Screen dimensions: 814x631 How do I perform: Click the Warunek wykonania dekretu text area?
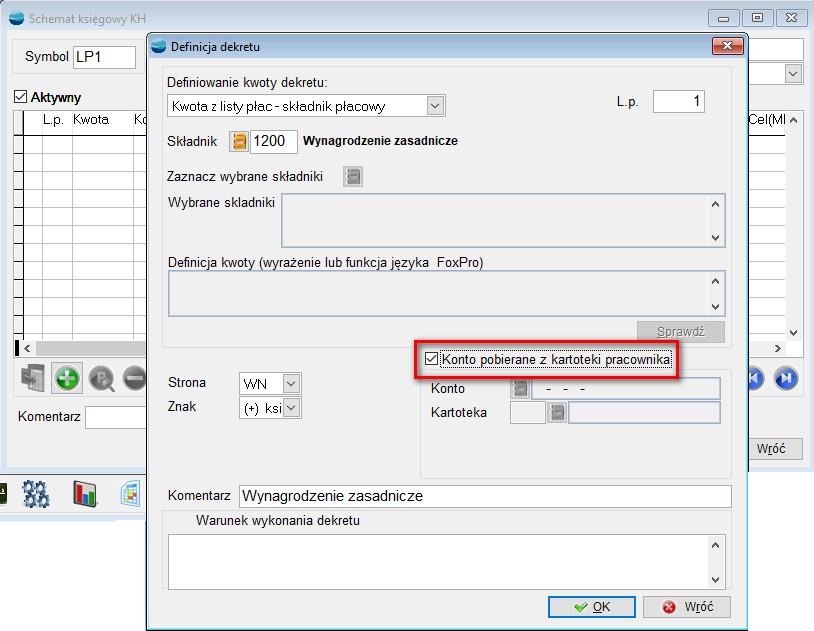[446, 562]
